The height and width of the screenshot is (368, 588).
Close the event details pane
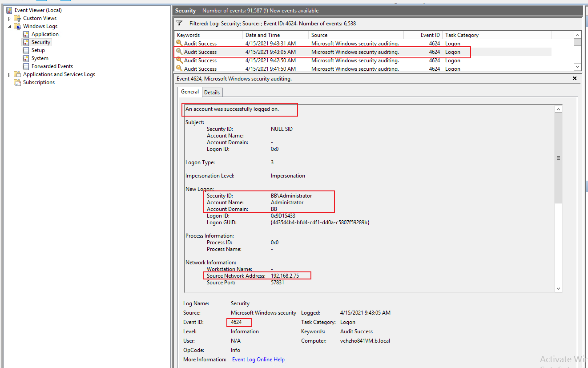point(575,78)
